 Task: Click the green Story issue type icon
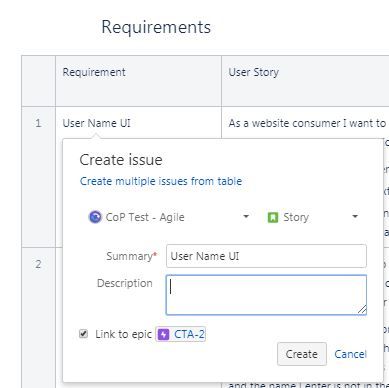point(273,217)
